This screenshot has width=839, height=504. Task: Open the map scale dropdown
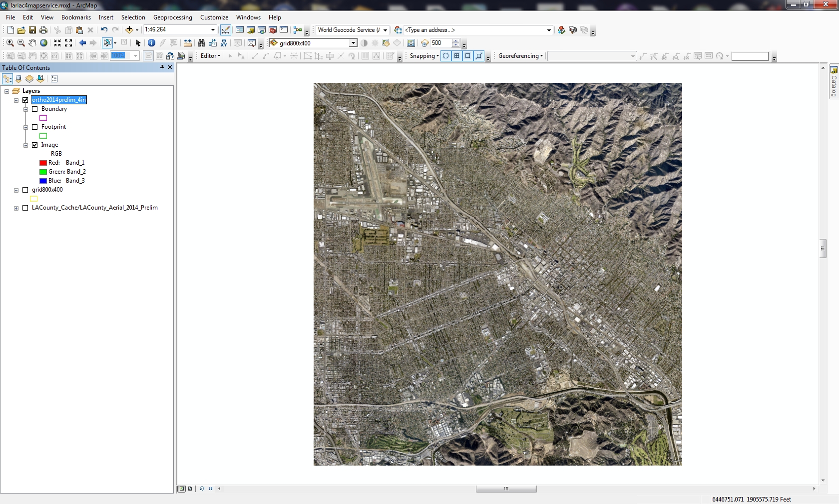pyautogui.click(x=213, y=30)
